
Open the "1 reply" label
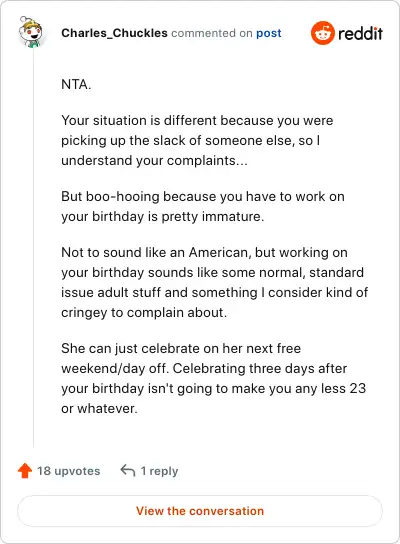click(x=159, y=471)
